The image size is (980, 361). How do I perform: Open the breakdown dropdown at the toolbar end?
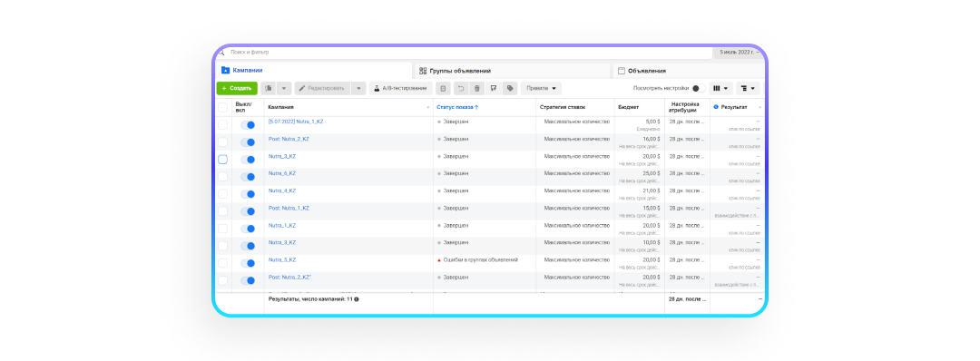coord(748,89)
